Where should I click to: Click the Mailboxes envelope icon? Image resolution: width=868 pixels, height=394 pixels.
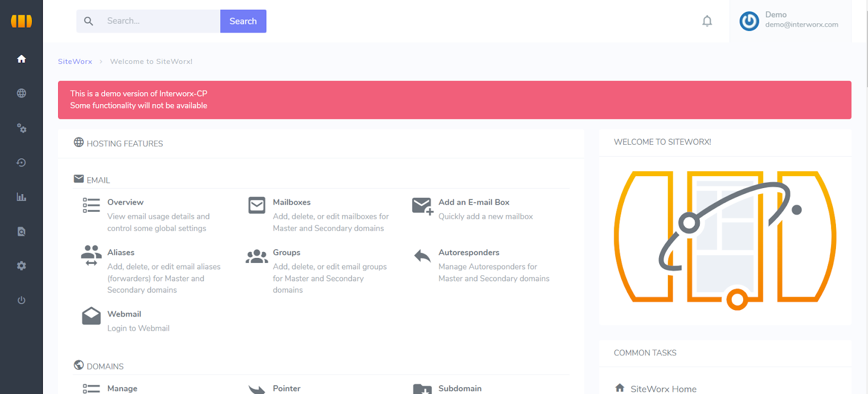coord(257,205)
